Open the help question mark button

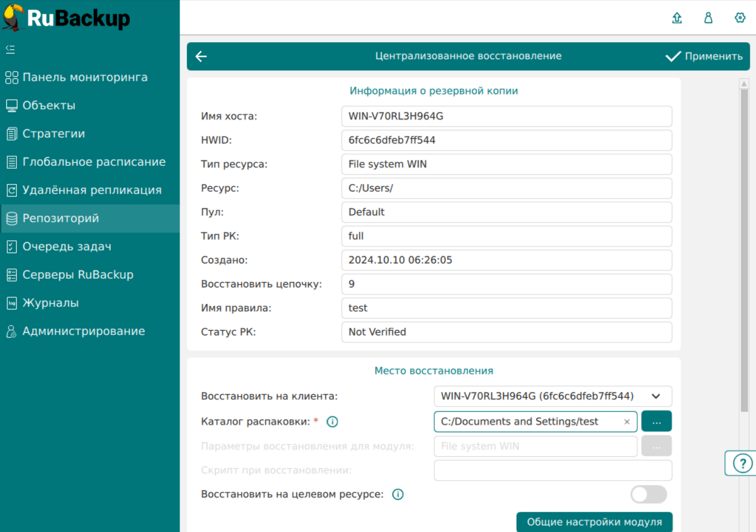[x=742, y=464]
